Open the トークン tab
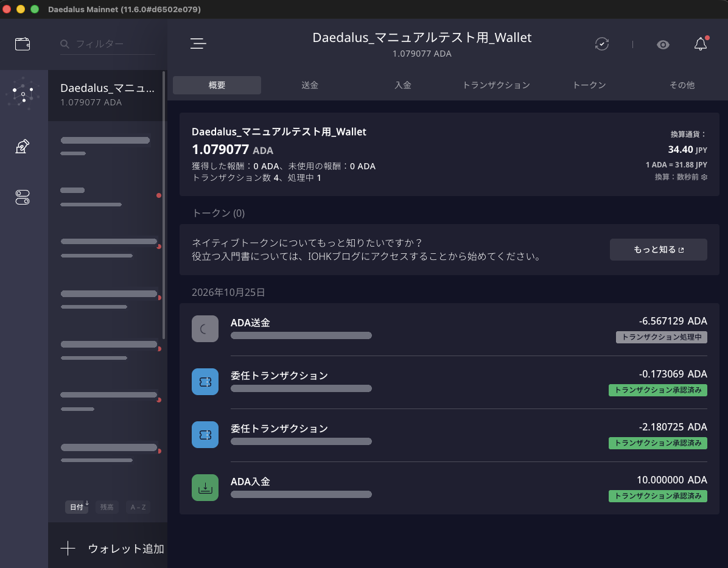 589,85
